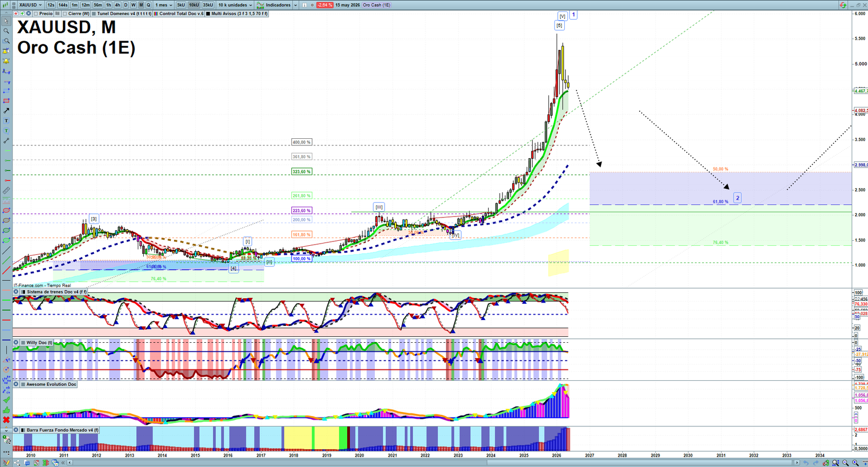868x467 pixels.
Task: Select the bright green ellipse tool
Action: pyautogui.click(x=7, y=240)
